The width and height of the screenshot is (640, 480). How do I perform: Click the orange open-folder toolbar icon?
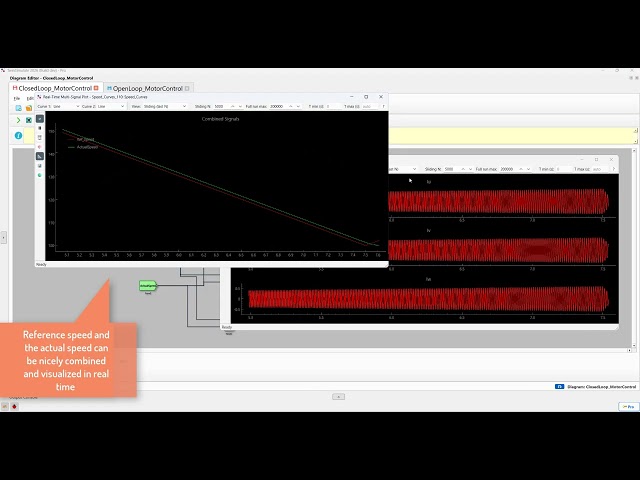pos(29,108)
